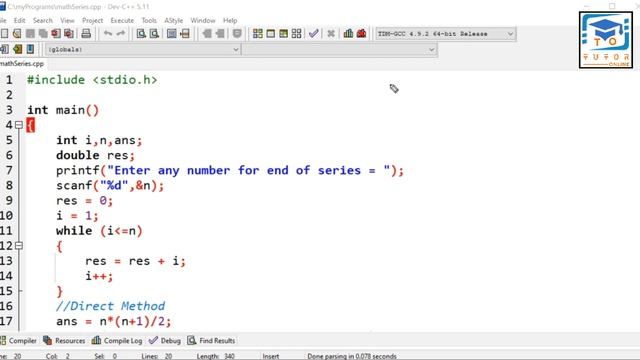Screen dimensions: 640x360
Task: Click the Stop Execution X icon
Action: pos(331,33)
